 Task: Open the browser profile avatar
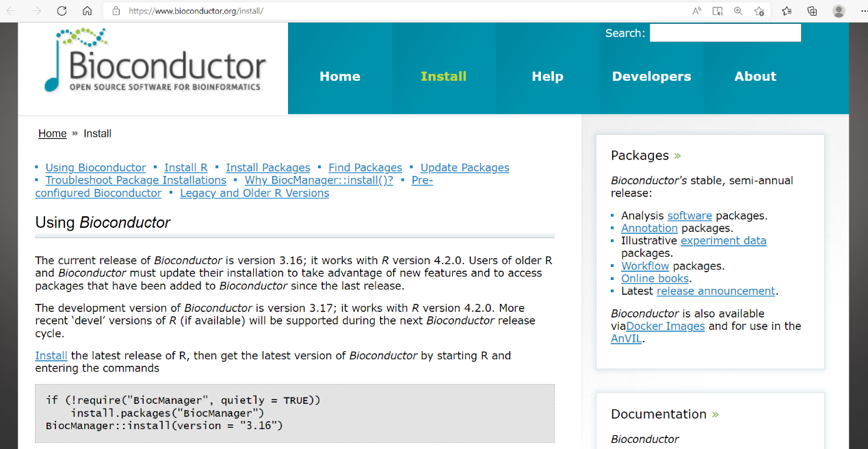tap(839, 11)
